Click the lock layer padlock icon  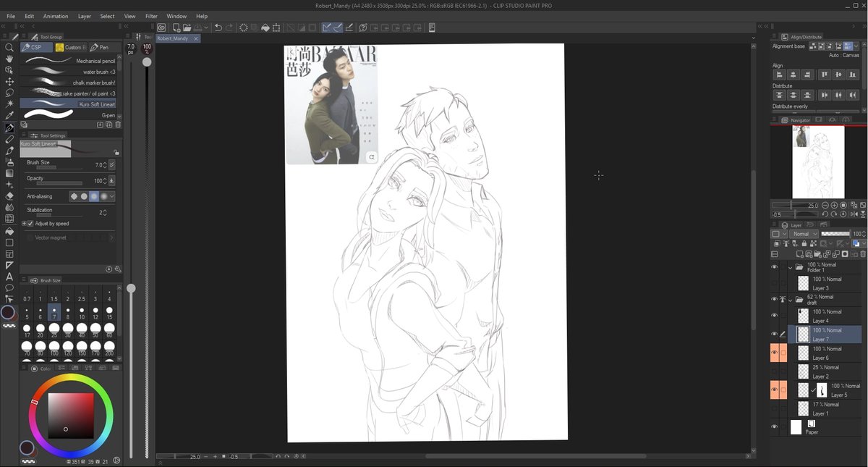tap(804, 244)
